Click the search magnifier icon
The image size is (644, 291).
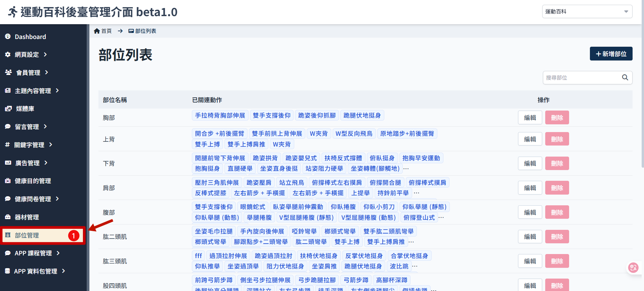click(x=625, y=77)
